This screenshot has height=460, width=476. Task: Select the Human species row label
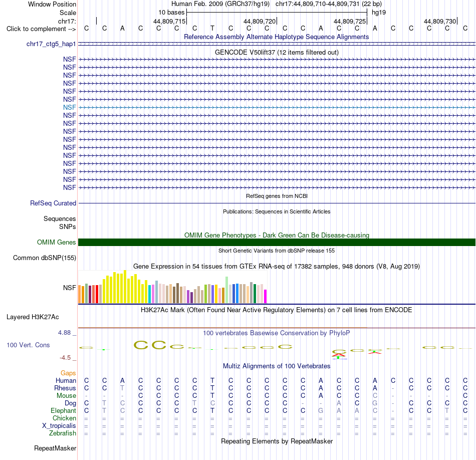66,381
